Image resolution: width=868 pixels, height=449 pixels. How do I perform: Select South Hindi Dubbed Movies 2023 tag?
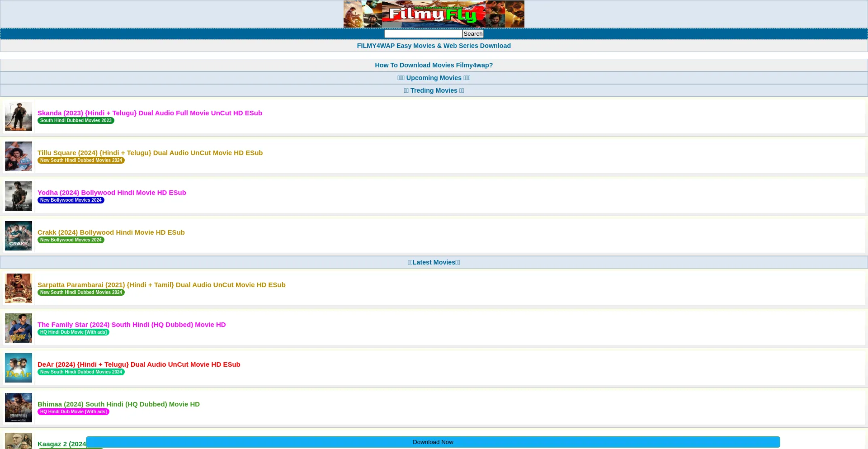point(76,121)
